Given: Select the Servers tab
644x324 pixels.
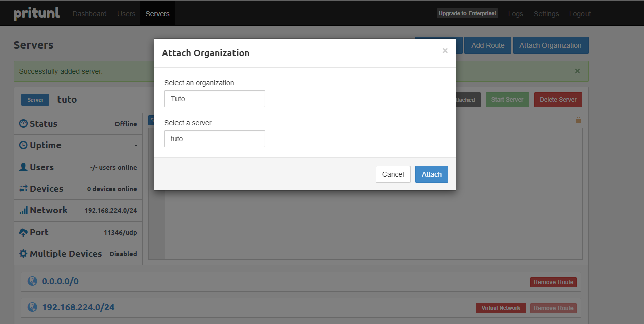Looking at the screenshot, I should tap(157, 14).
